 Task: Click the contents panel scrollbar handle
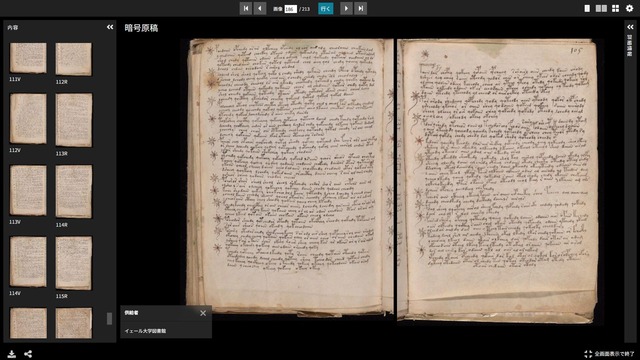tap(109, 319)
